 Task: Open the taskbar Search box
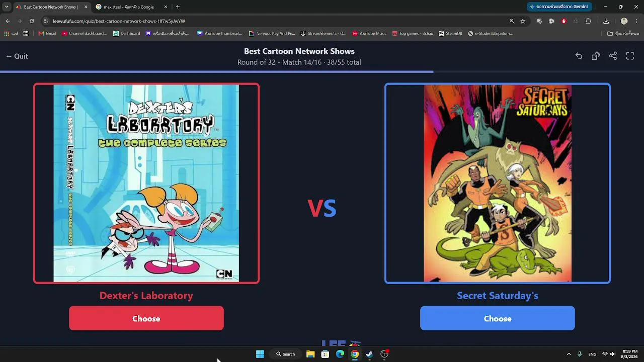285,354
